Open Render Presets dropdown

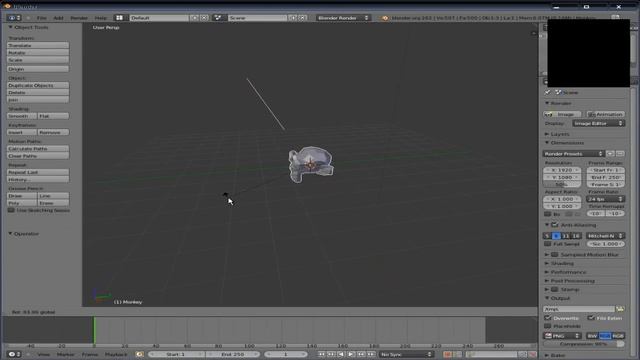[x=573, y=153]
